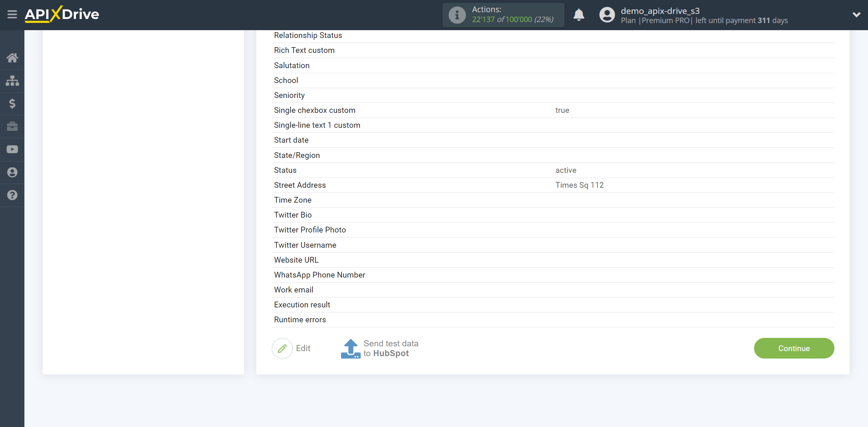Select the Runtime errors row
The height and width of the screenshot is (427, 868).
[553, 320]
